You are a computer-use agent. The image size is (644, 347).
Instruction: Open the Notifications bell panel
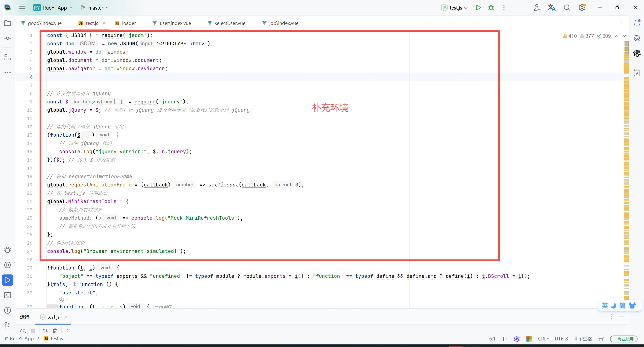(637, 23)
